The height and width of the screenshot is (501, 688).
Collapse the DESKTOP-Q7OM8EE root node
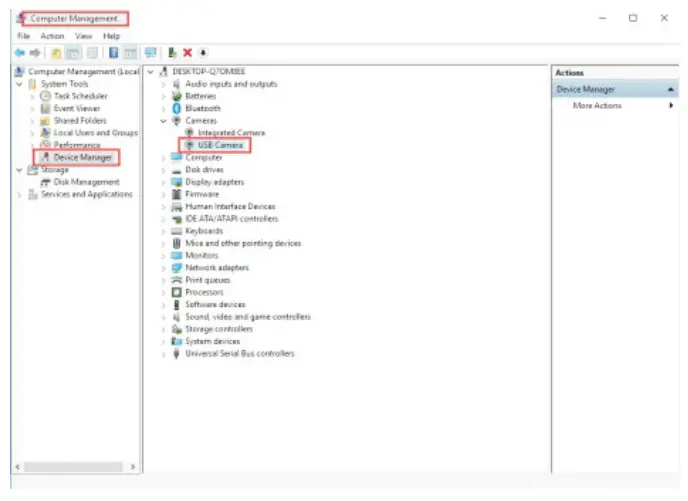[150, 72]
